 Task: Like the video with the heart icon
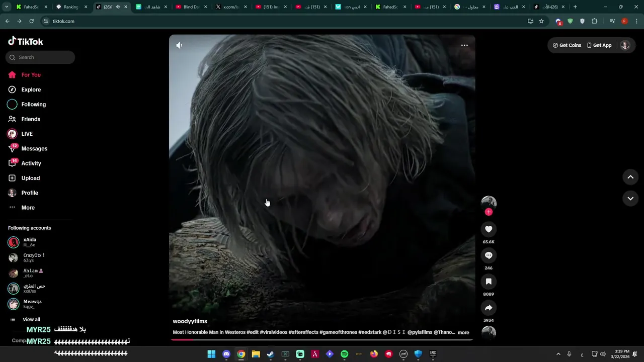point(489,229)
